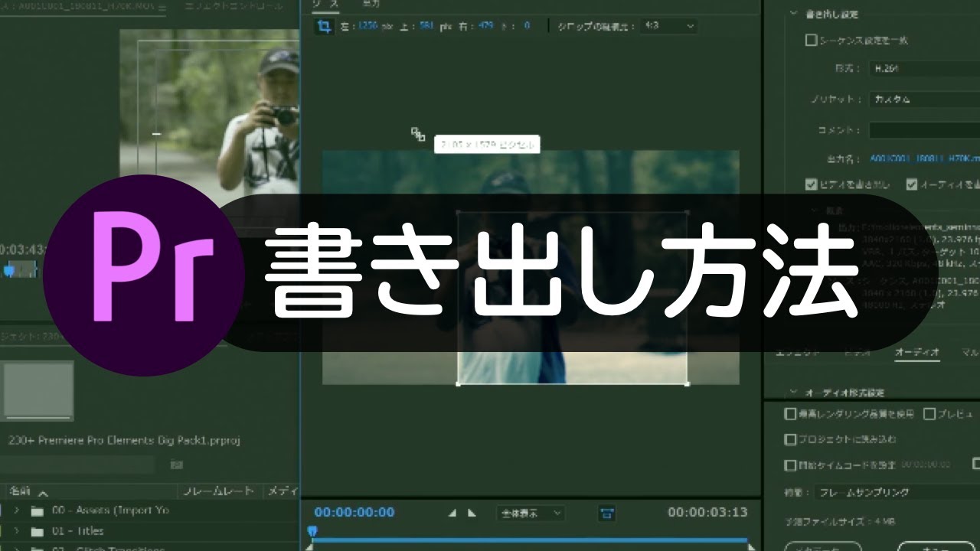Click the top-left crop handle
Image resolution: width=980 pixels, height=551 pixels.
click(458, 213)
